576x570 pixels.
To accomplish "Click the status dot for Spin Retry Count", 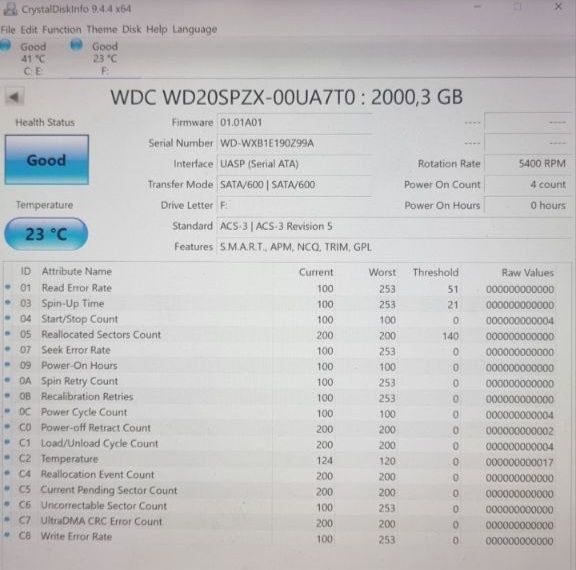I will [x=7, y=380].
